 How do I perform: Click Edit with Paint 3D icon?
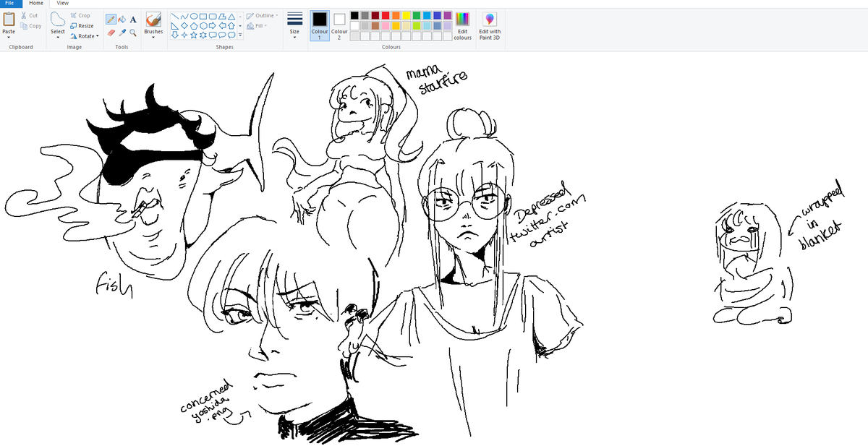(x=490, y=20)
